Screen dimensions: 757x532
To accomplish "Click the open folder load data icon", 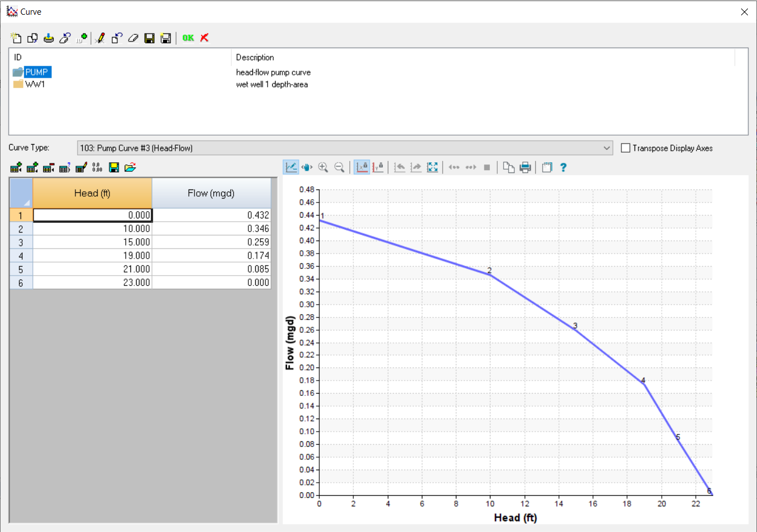I will pos(130,167).
